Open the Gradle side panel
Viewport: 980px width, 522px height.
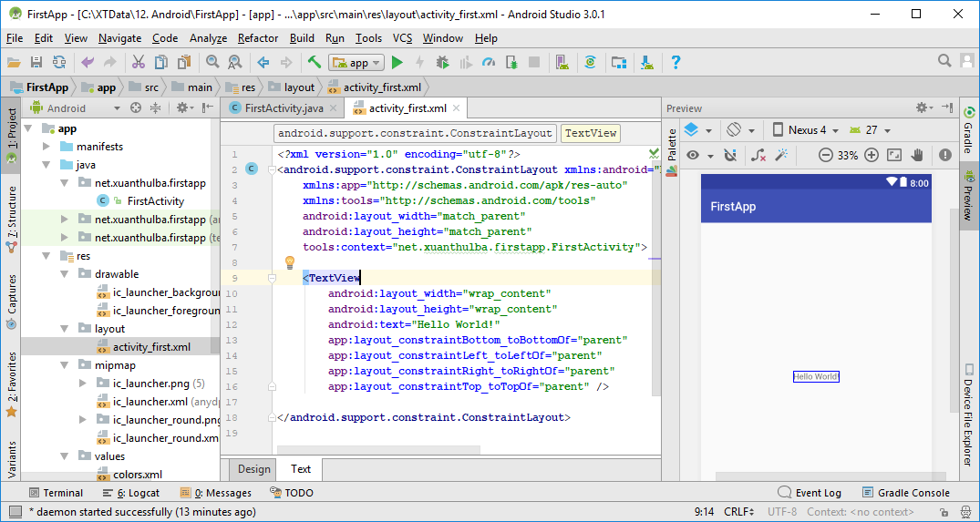pyautogui.click(x=969, y=130)
